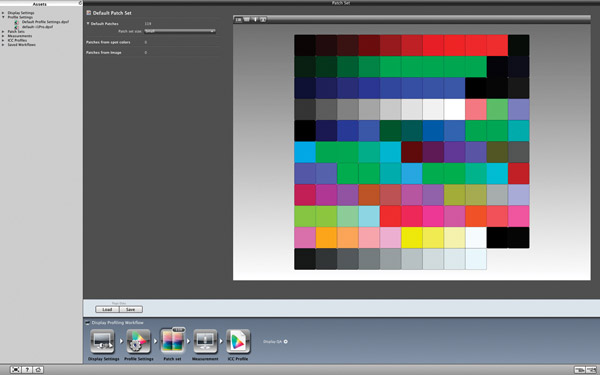
Task: Select the Saved Workflows label in Assets
Action: pyautogui.click(x=21, y=45)
